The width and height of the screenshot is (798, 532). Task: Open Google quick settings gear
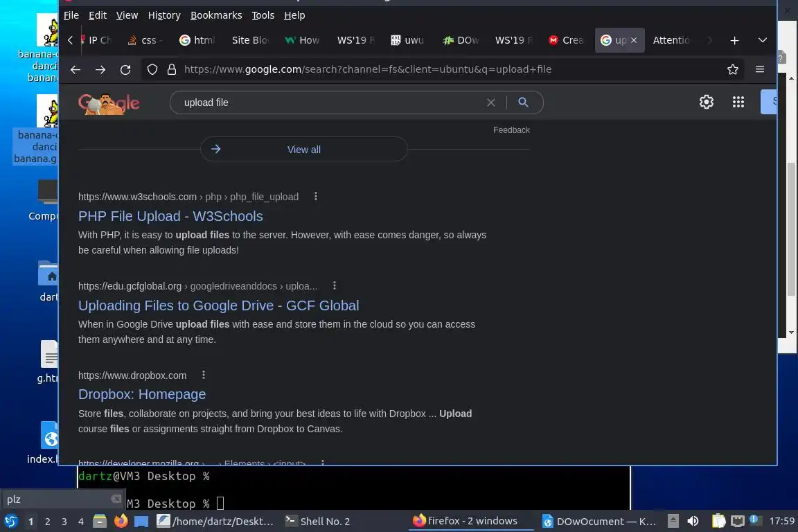(706, 102)
